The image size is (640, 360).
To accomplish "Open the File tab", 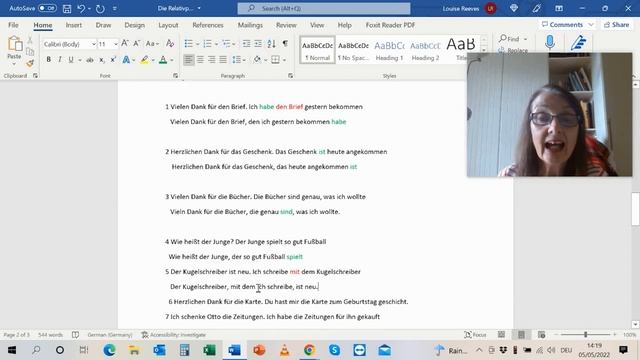I will 13,25.
